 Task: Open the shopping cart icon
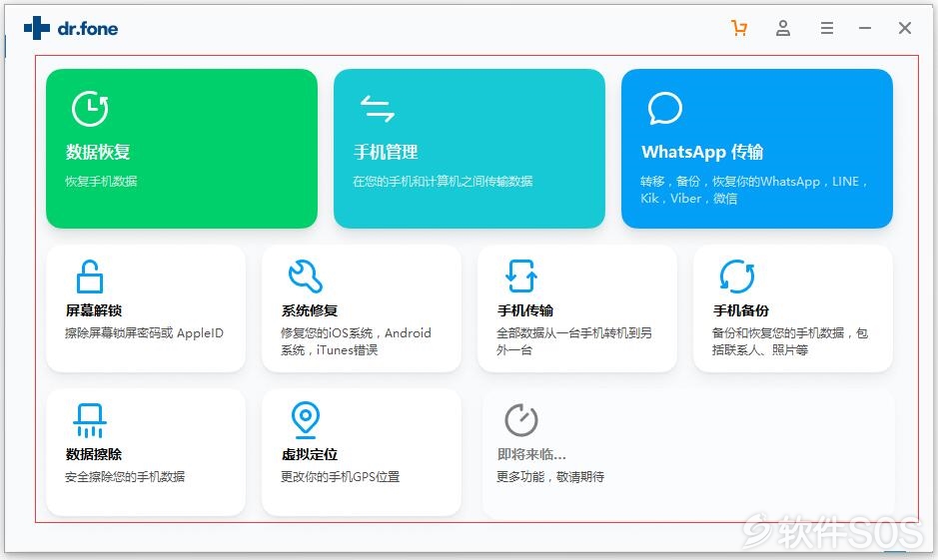coord(739,28)
